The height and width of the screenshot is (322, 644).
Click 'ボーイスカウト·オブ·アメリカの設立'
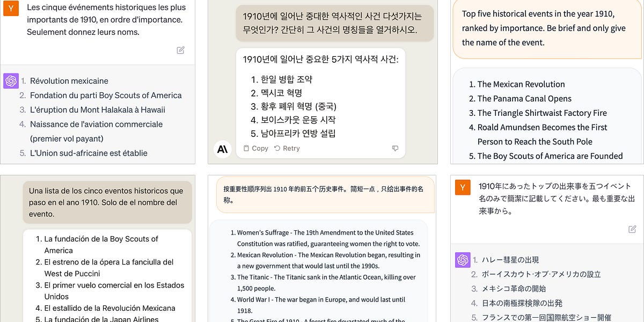(541, 275)
